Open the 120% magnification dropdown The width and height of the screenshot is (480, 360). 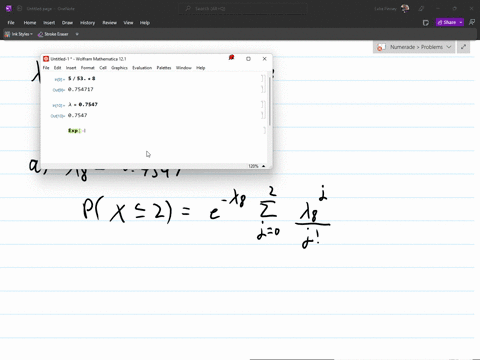[257, 166]
